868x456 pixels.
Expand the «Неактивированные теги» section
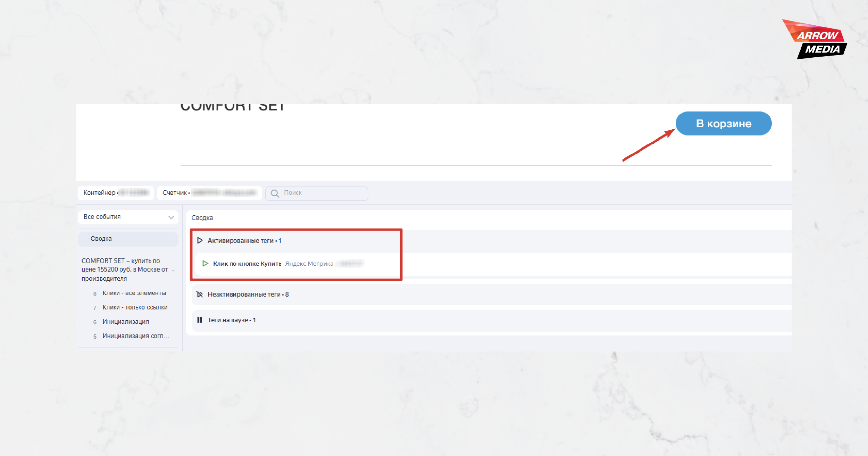(x=491, y=295)
